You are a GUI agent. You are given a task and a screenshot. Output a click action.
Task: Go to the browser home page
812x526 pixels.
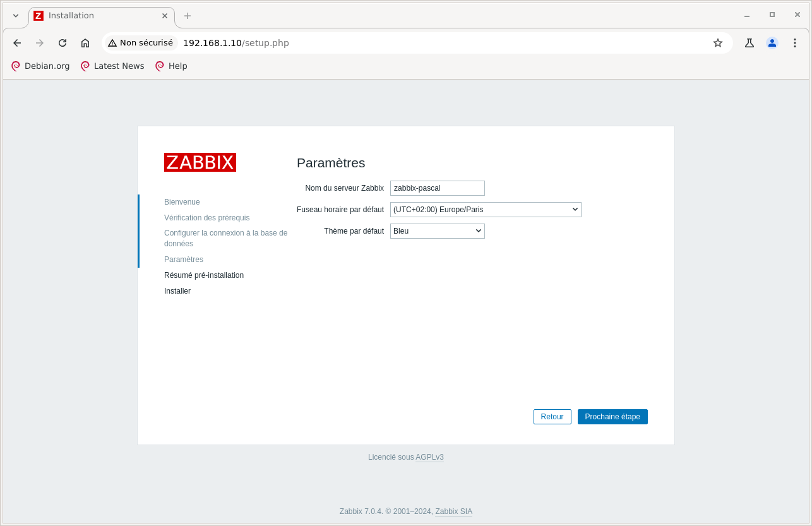(x=85, y=43)
